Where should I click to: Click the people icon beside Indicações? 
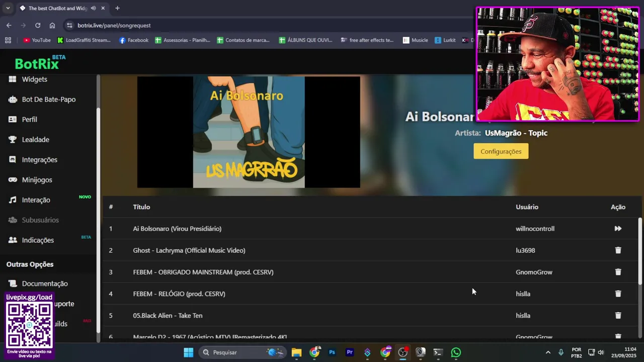point(12,240)
